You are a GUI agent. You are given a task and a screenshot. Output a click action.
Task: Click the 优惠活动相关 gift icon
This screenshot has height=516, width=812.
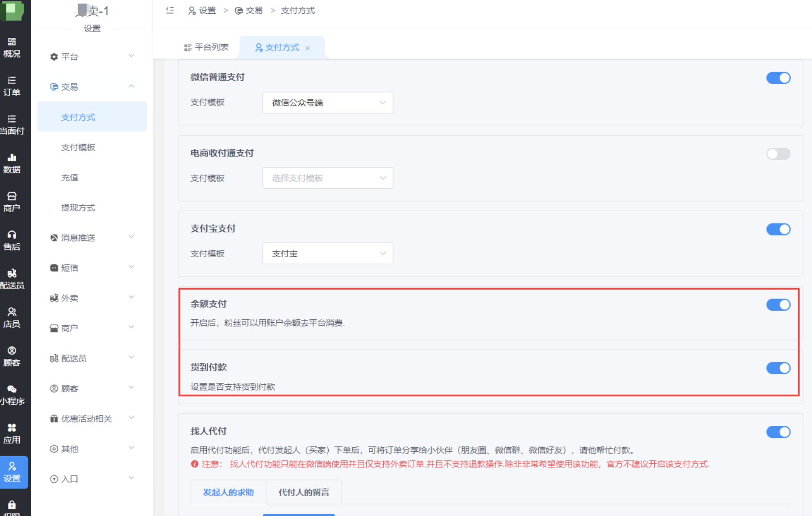[x=54, y=418]
